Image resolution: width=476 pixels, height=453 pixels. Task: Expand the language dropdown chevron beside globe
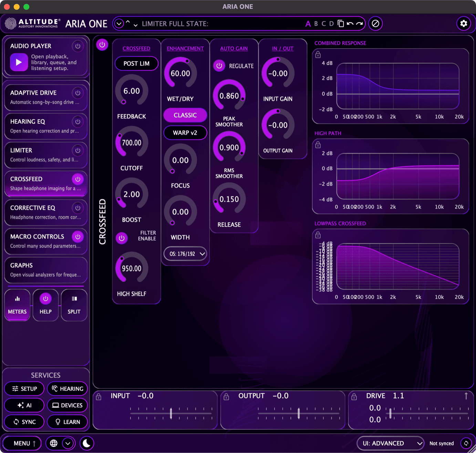68,443
